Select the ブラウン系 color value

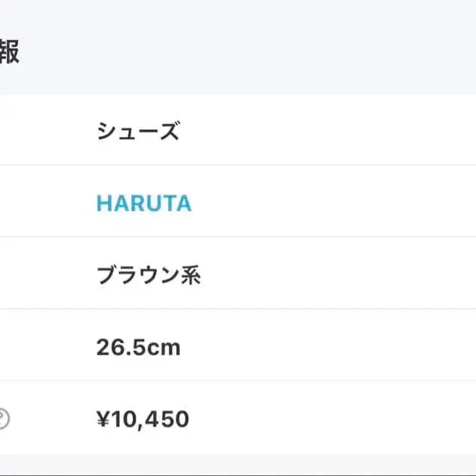point(148,275)
